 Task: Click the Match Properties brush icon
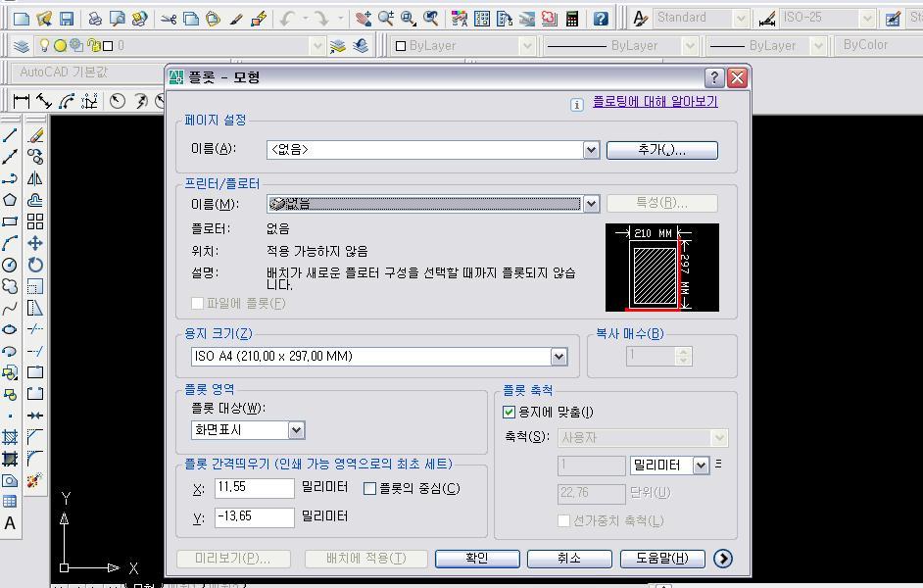(236, 19)
